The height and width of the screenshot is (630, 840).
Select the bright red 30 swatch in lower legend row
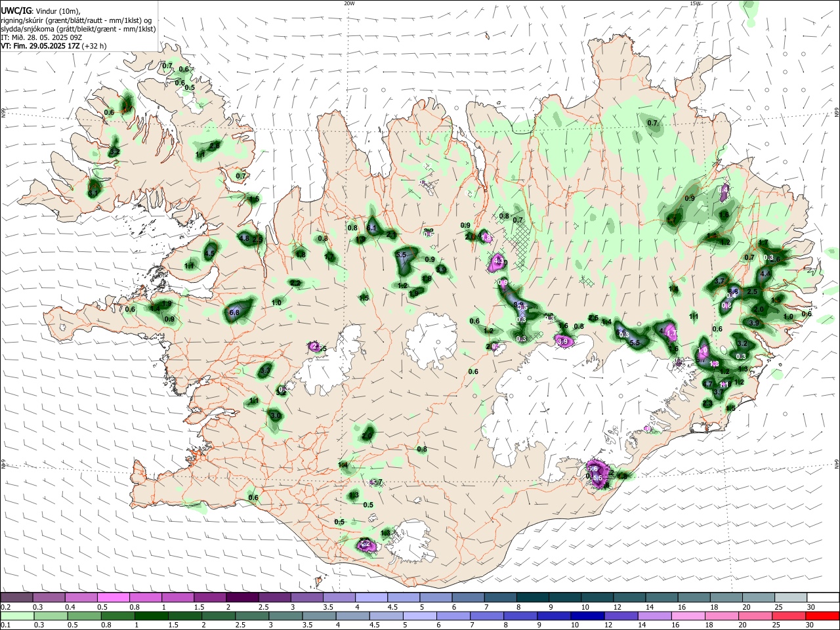(x=823, y=616)
